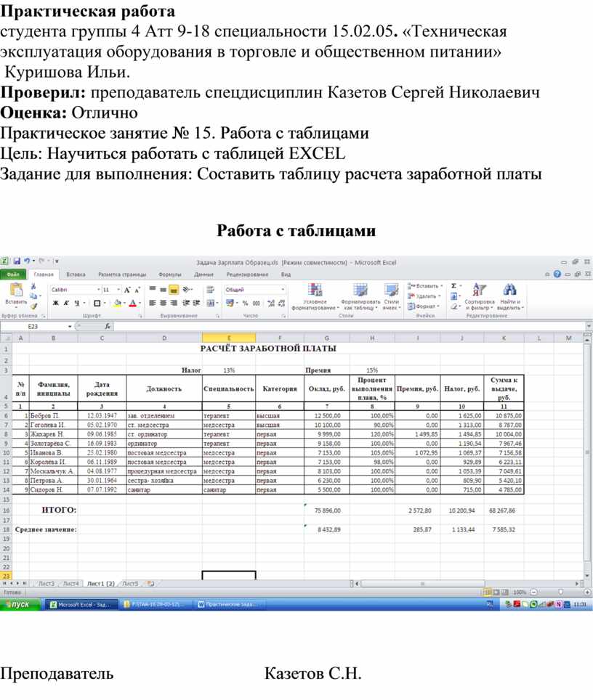593x700 pixels.
Task: Apply accounting currency number format
Action: coord(230,303)
